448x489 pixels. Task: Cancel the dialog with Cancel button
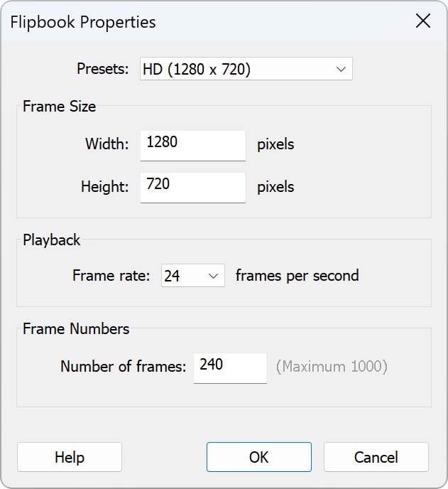376,457
